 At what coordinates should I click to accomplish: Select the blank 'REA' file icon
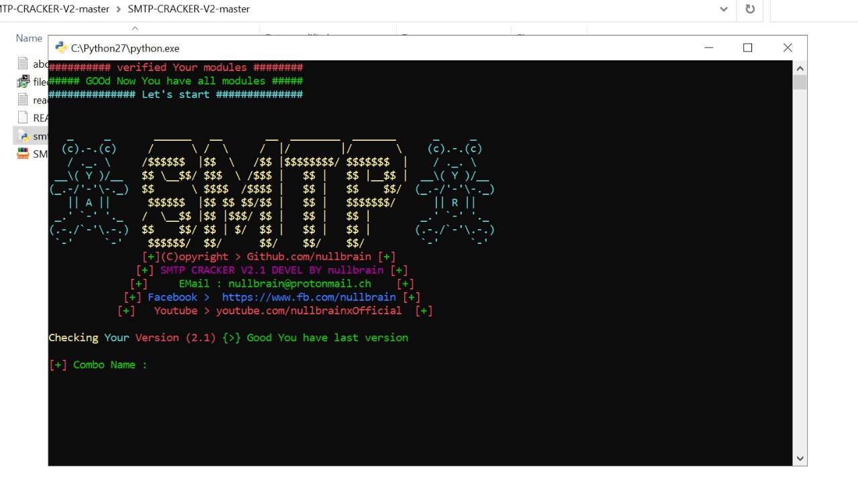(x=23, y=118)
